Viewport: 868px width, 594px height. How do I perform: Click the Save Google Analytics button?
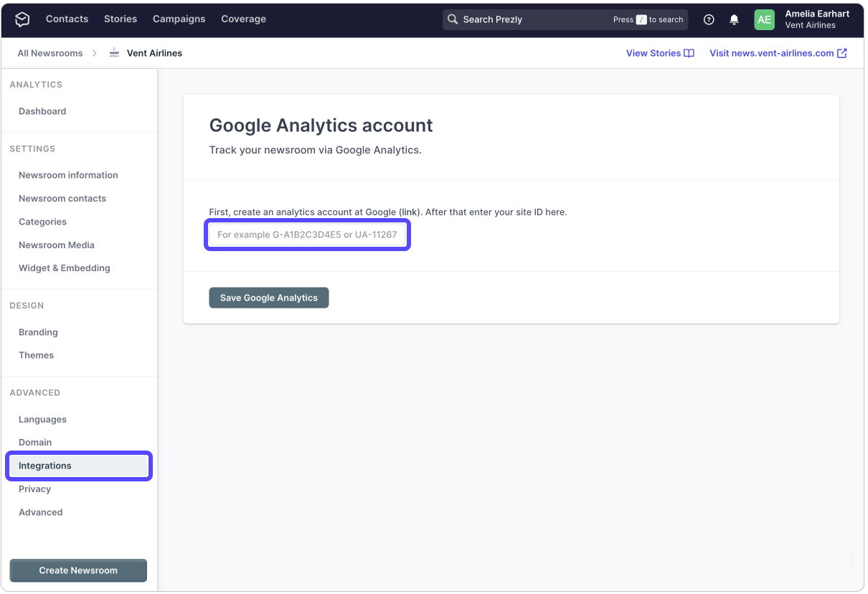pos(269,298)
